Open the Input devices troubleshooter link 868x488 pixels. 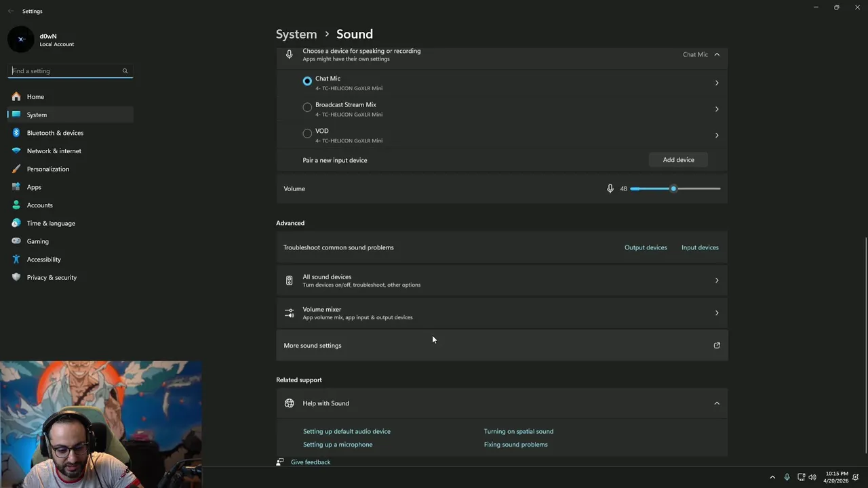pyautogui.click(x=700, y=247)
